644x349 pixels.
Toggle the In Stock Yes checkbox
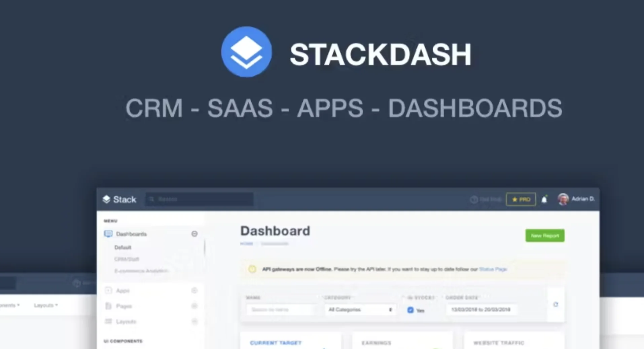[410, 310]
